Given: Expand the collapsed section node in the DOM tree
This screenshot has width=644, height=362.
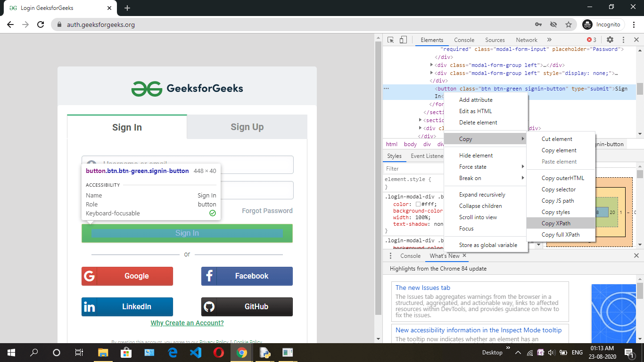Looking at the screenshot, I should (x=420, y=120).
